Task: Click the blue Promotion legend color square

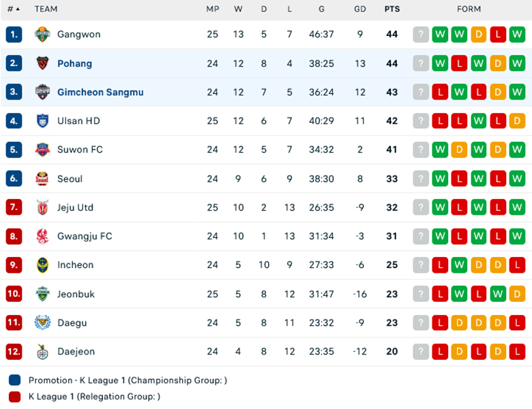Action: (15, 380)
